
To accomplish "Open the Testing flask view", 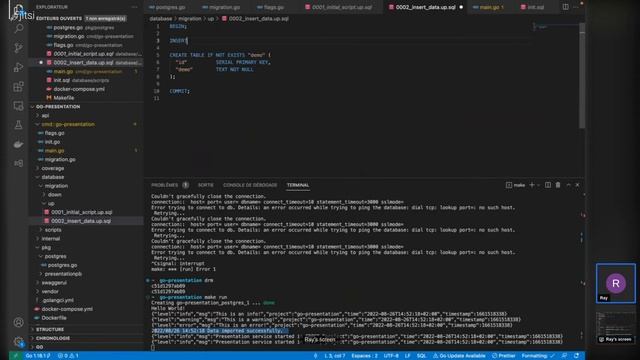I will tap(18, 125).
